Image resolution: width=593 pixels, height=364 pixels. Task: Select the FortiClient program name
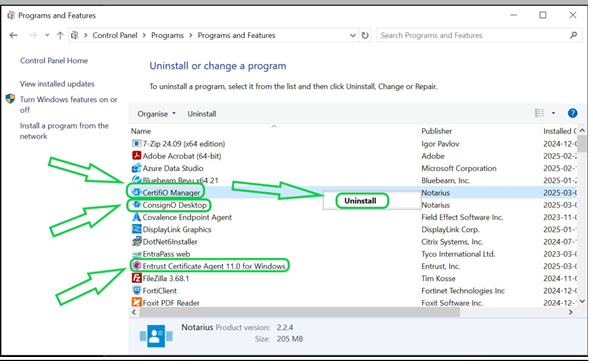(159, 291)
